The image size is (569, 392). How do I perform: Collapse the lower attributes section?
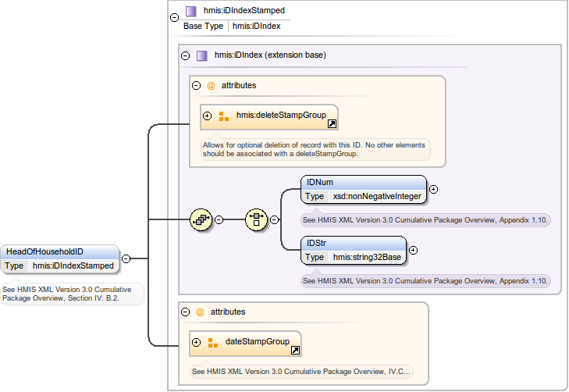pos(185,312)
